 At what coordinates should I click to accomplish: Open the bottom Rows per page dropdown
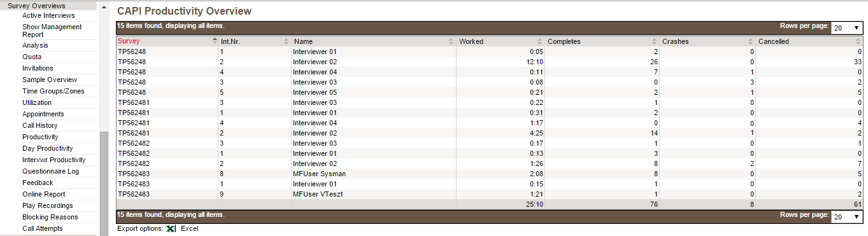pos(847,217)
